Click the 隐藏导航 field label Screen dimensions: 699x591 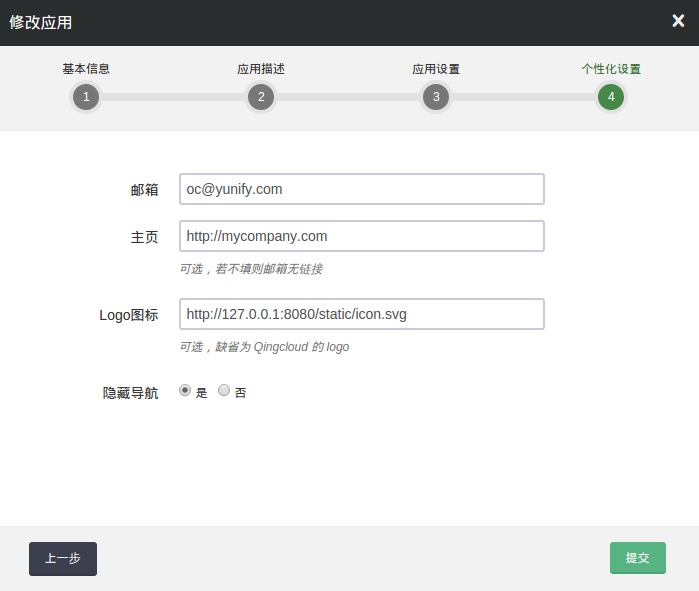click(130, 393)
